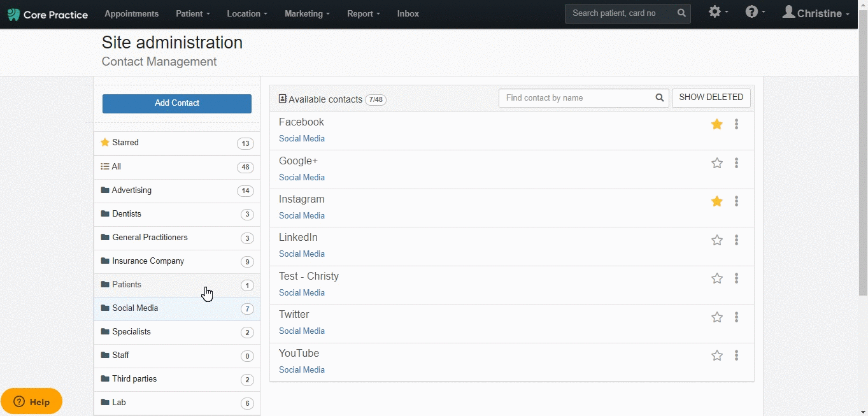The width and height of the screenshot is (868, 416).
Task: Star the YouTube contact
Action: point(717,355)
